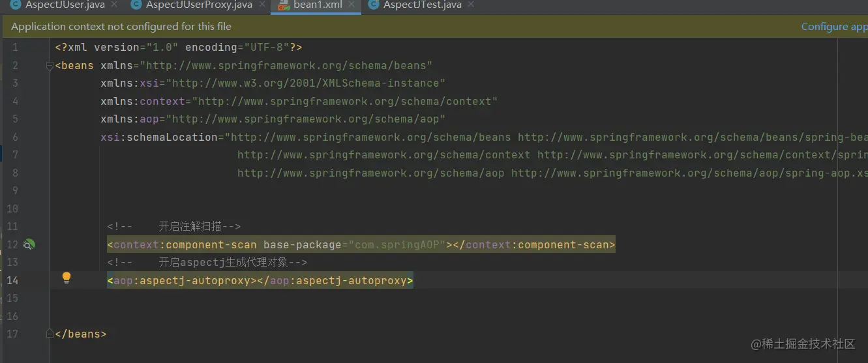Viewport: 868px width, 363px height.
Task: Click the Spring component-scan gutter icon
Action: pos(29,245)
